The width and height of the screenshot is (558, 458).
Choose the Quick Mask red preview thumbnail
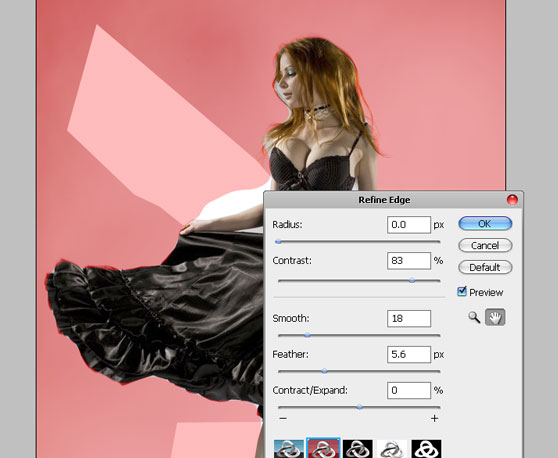323,449
